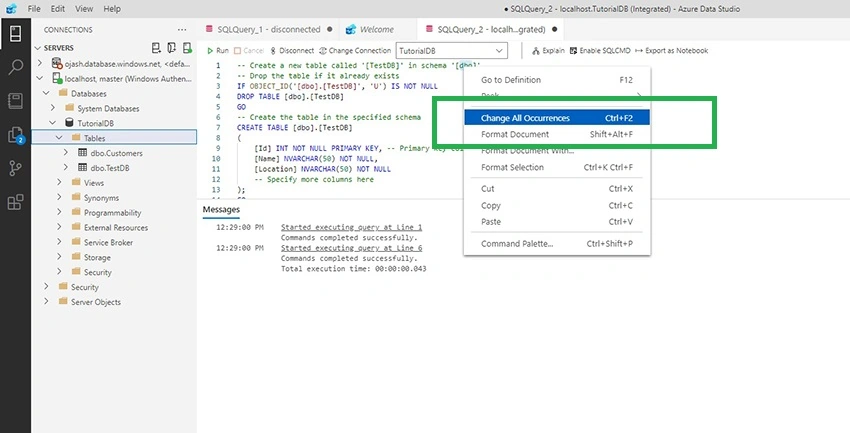850x433 pixels.
Task: Click the 'Total execution time: 00:00:00.043' message
Action: pos(353,268)
